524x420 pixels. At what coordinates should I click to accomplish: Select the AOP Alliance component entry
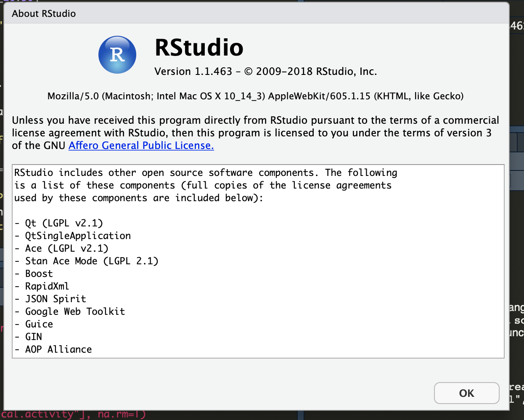point(58,349)
